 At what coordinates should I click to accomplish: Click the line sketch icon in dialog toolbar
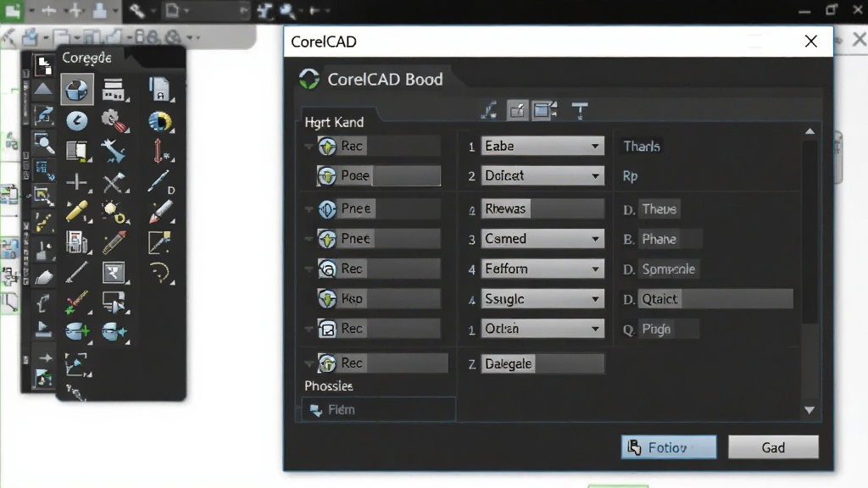click(x=489, y=111)
